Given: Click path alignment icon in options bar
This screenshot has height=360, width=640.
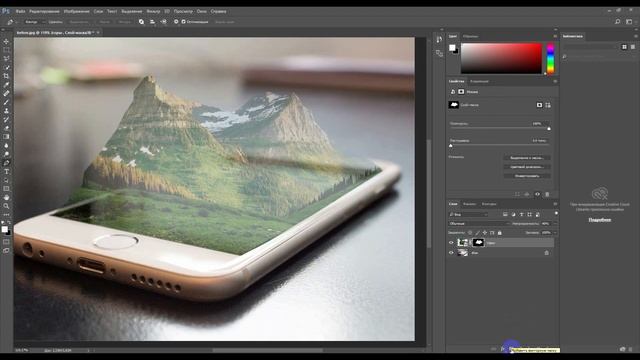Looking at the screenshot, I should [152, 22].
